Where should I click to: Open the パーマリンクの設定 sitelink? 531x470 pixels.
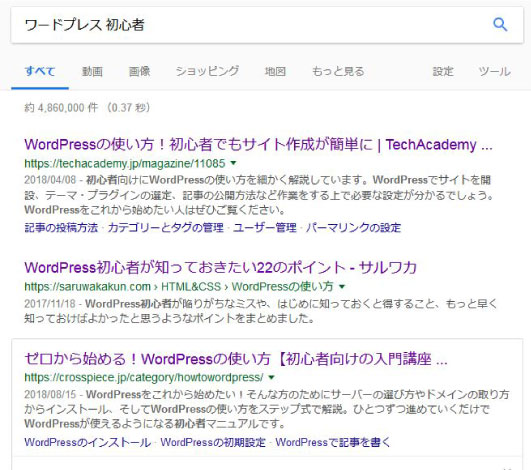(x=353, y=228)
